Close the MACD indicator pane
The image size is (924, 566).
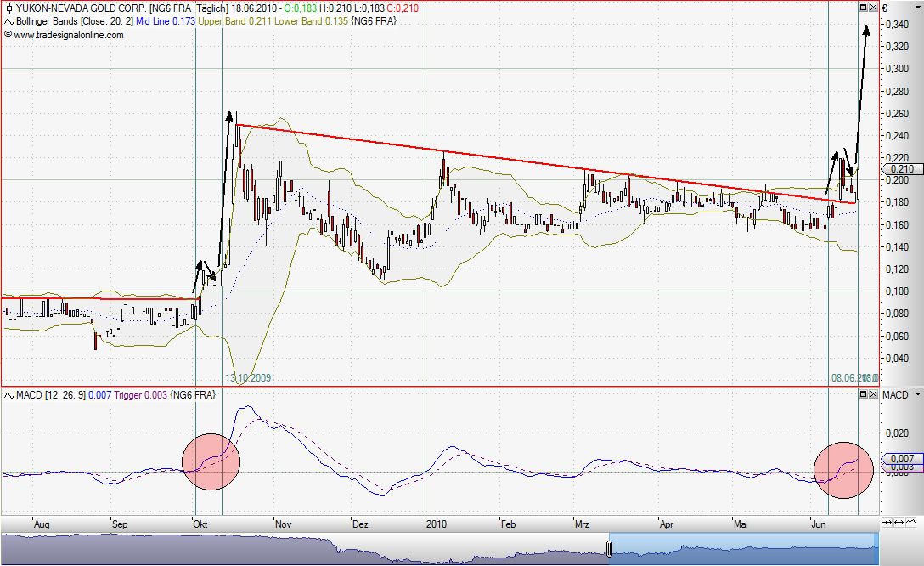coord(873,395)
